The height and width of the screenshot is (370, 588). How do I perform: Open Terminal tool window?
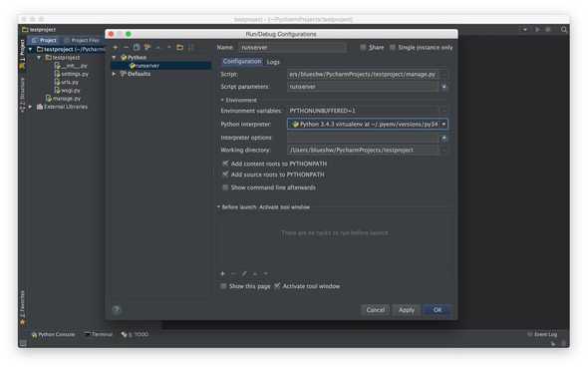tap(99, 334)
